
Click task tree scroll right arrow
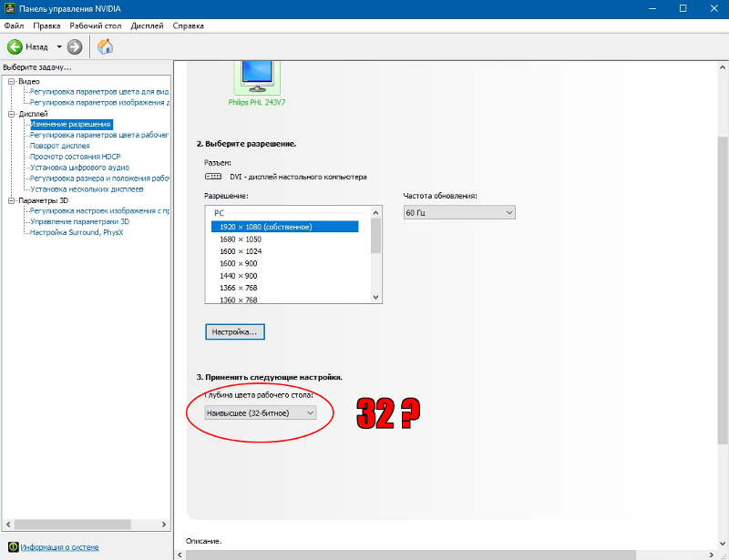[164, 524]
